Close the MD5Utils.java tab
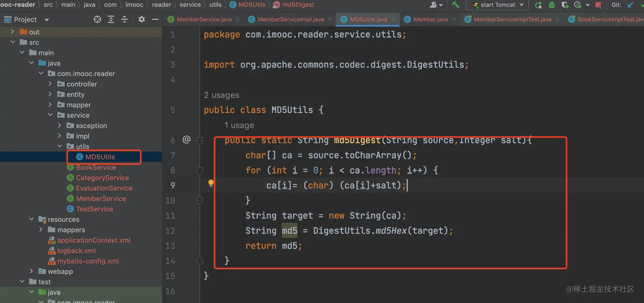 394,19
